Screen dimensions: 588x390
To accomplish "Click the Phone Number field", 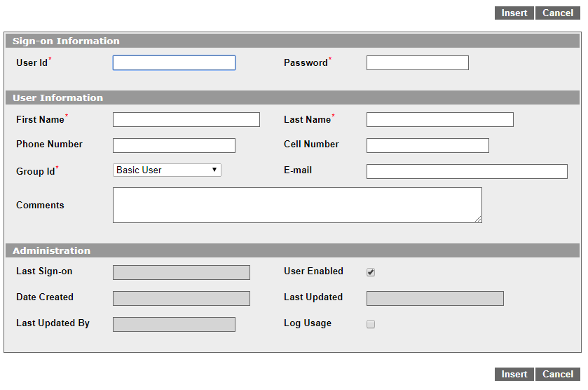I will point(174,145).
